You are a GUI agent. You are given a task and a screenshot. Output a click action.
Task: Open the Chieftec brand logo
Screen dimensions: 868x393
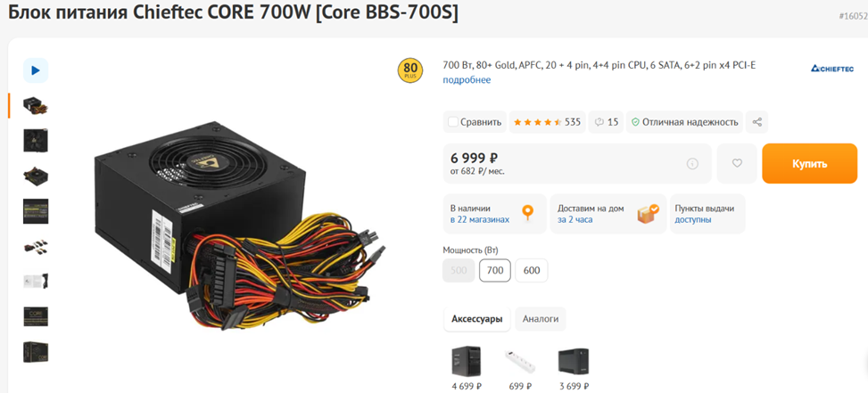[x=832, y=68]
